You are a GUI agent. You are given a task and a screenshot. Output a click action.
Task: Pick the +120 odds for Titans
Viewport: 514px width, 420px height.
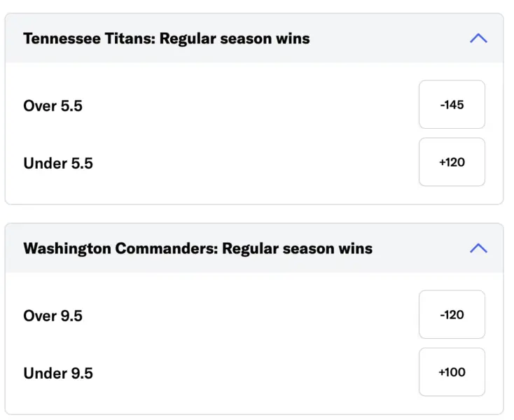coord(452,162)
